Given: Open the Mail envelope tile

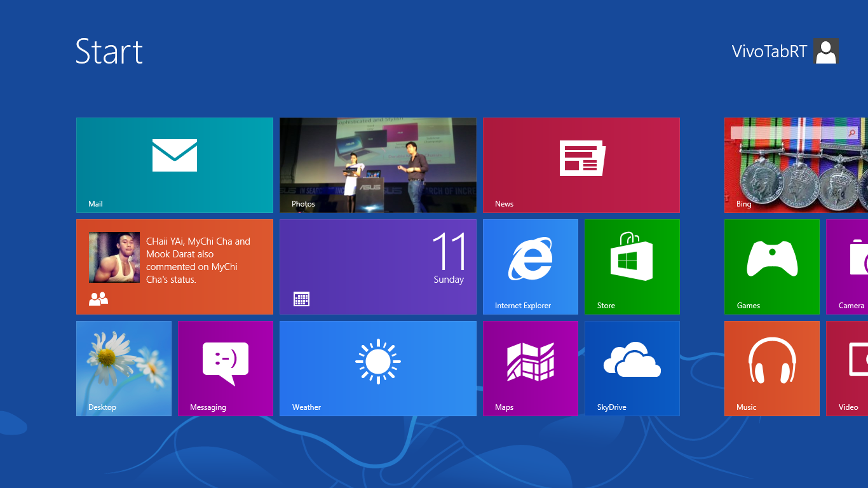Looking at the screenshot, I should pos(175,165).
